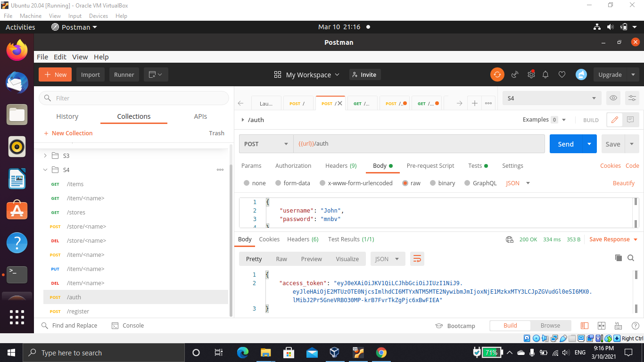Open the response search magnifier
This screenshot has width=644, height=362.
[631, 258]
